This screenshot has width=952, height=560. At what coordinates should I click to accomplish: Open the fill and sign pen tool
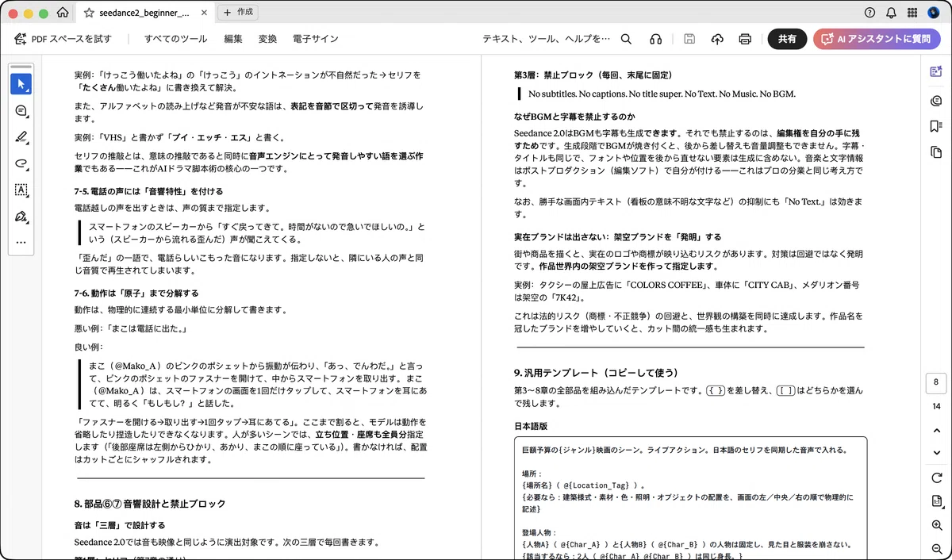pos(21,217)
